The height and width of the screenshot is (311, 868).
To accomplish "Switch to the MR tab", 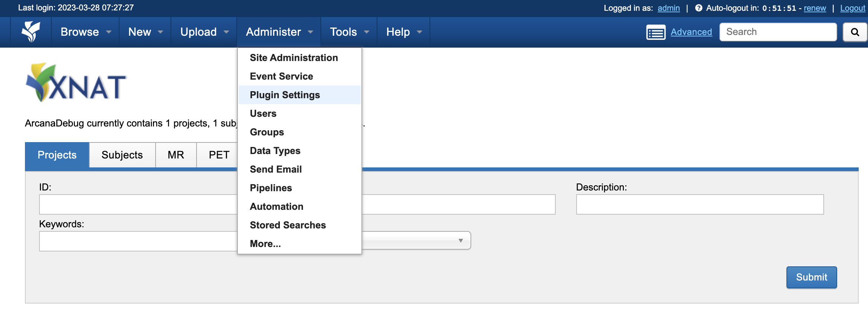I will [176, 155].
